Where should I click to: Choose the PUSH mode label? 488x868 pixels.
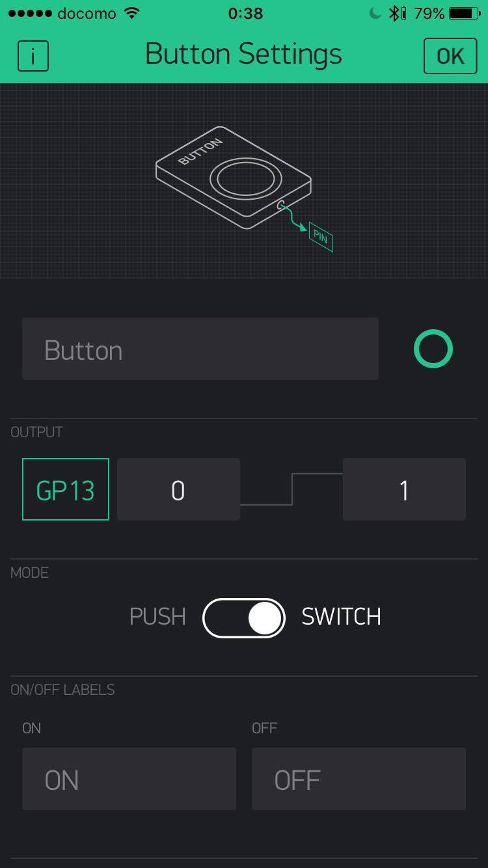click(157, 617)
